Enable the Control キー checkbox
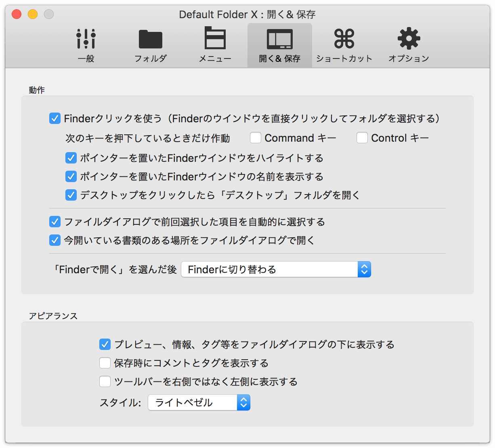This screenshot has height=448, width=495. pyautogui.click(x=362, y=138)
